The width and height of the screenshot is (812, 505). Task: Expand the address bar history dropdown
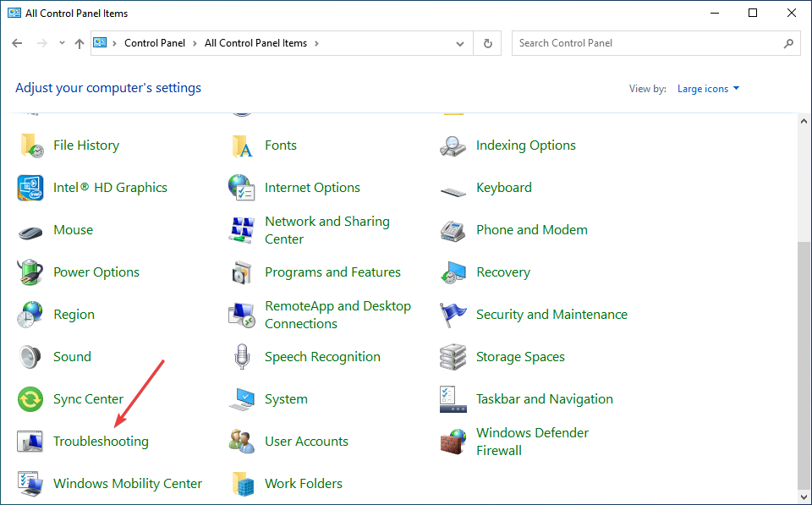pyautogui.click(x=460, y=43)
